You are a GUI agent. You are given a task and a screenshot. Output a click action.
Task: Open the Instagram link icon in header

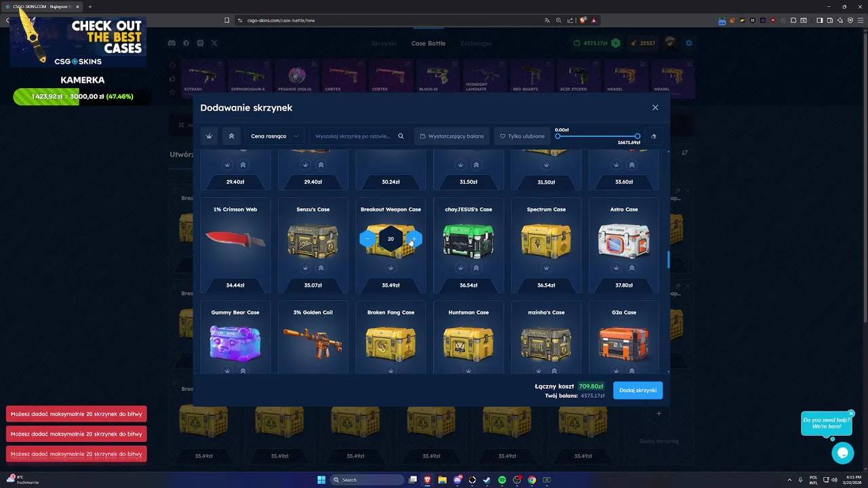coord(201,43)
